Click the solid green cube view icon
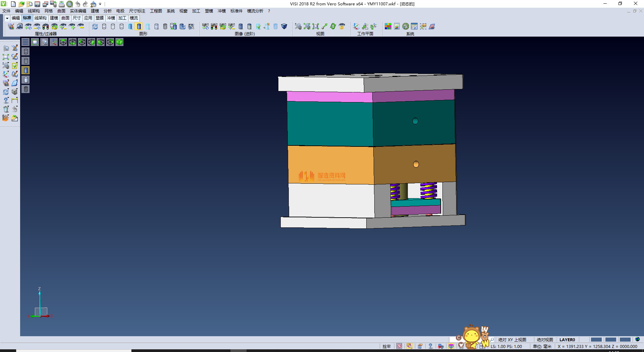The width and height of the screenshot is (644, 352). 119,42
